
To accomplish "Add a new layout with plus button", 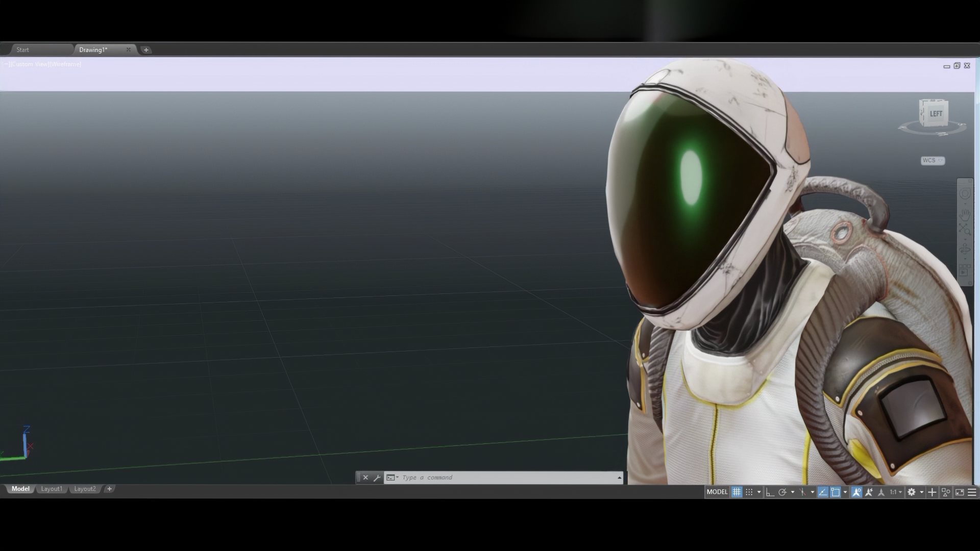I will (x=109, y=489).
